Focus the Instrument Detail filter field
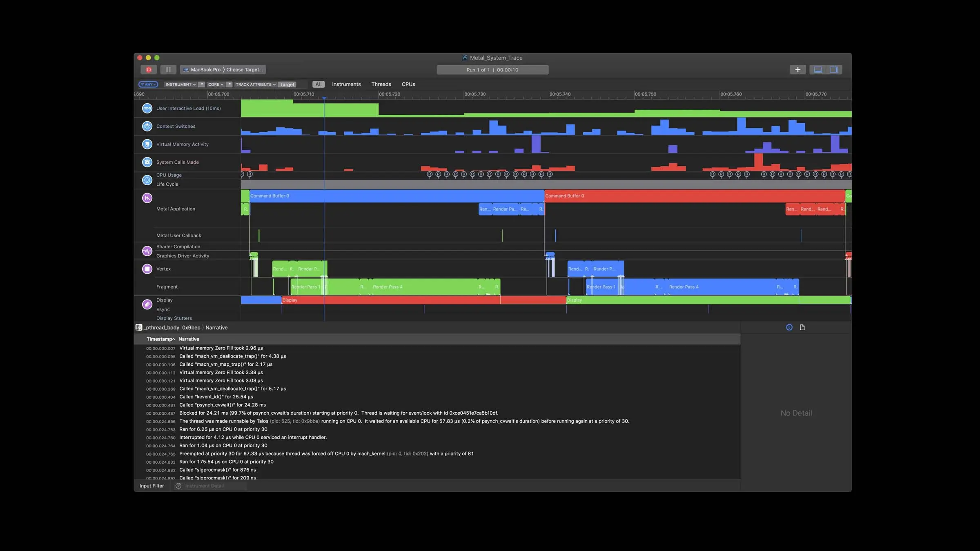This screenshot has height=551, width=980. (x=210, y=486)
